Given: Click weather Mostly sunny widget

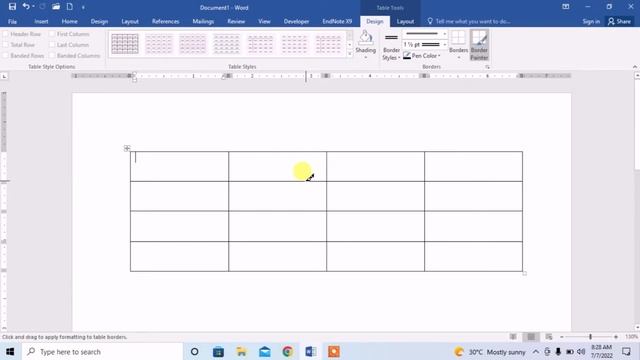Looking at the screenshot, I should pyautogui.click(x=490, y=351).
